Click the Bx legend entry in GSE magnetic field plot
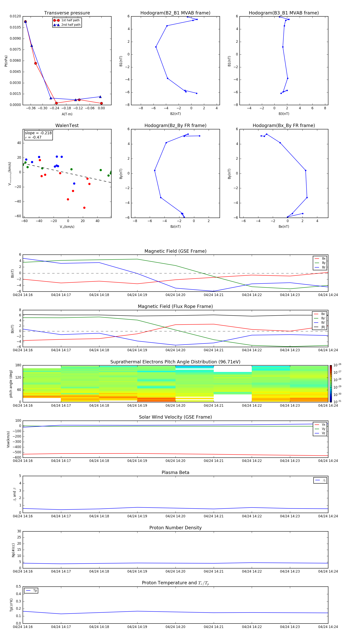 pos(320,259)
